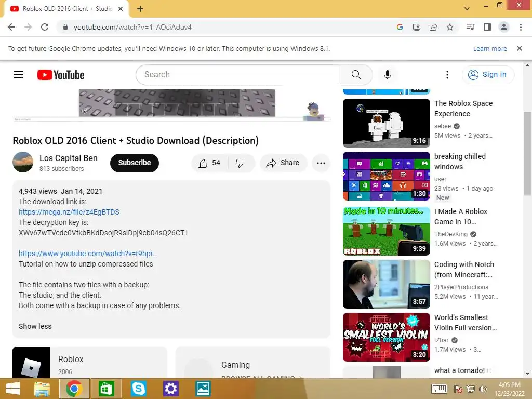Reload the current page

coord(45,27)
